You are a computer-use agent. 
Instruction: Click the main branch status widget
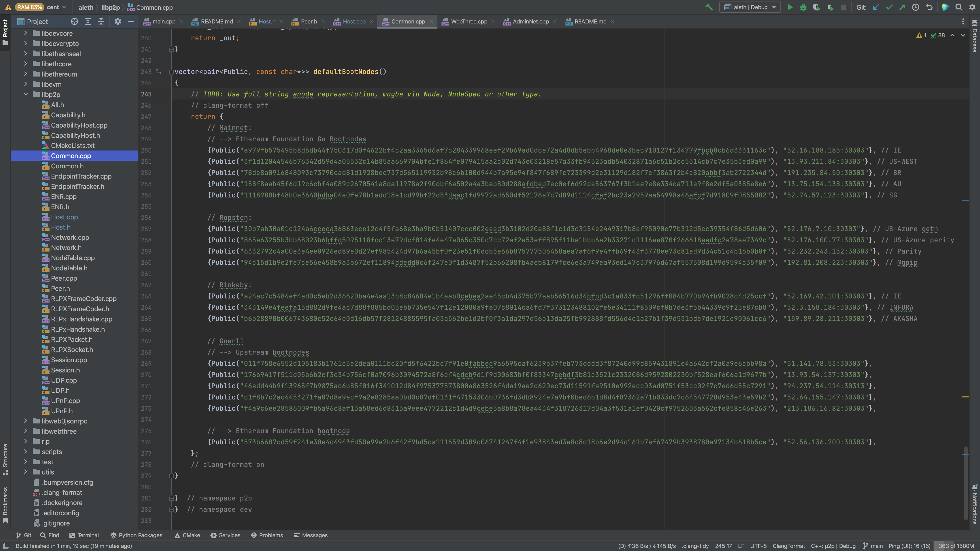873,546
